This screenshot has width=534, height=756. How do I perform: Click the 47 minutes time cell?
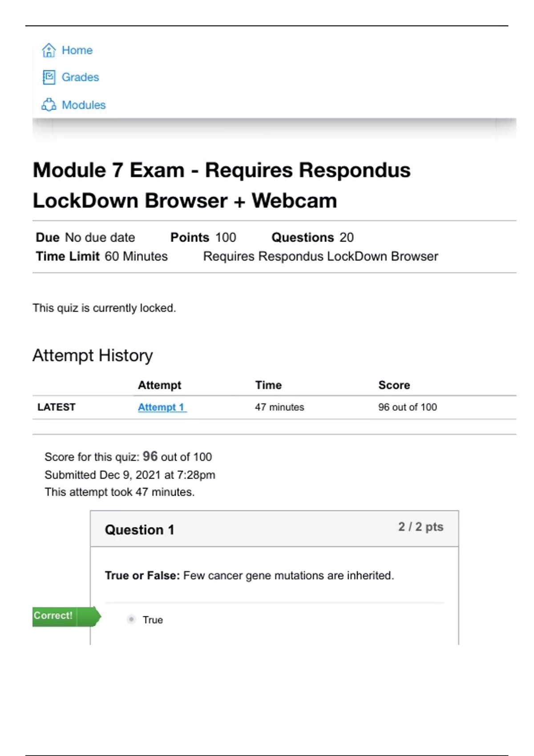279,407
